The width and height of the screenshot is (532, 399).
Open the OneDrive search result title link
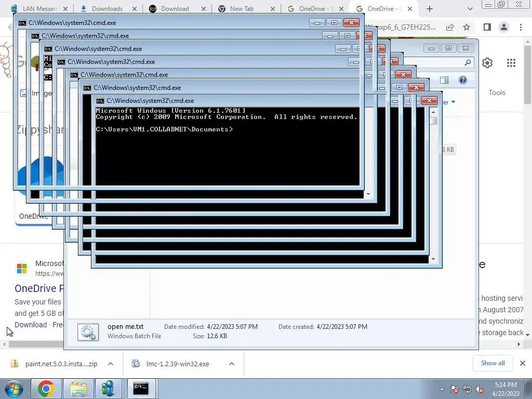pos(39,288)
